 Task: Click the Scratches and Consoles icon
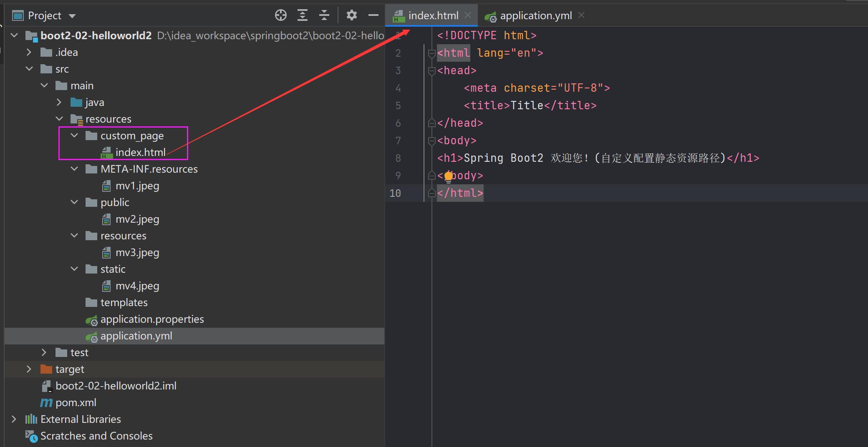click(31, 436)
